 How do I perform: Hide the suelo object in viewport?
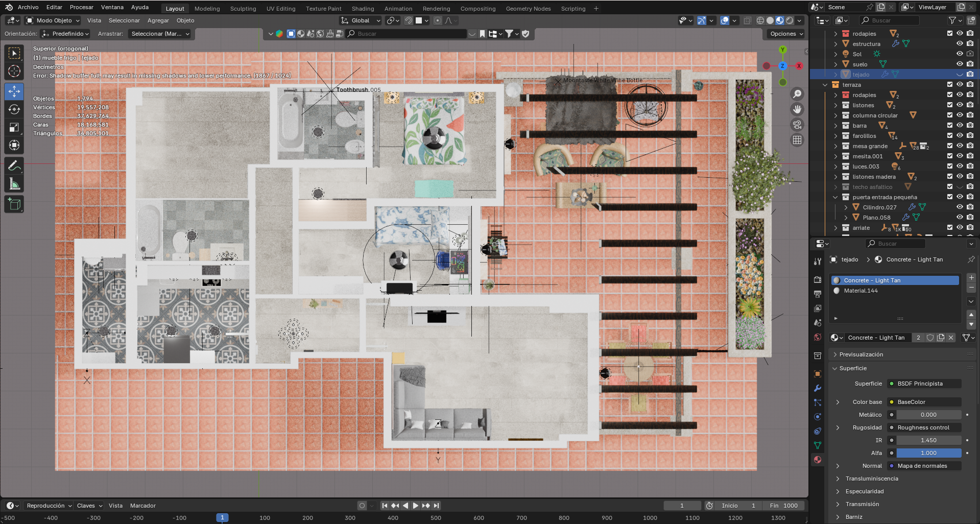pos(960,64)
